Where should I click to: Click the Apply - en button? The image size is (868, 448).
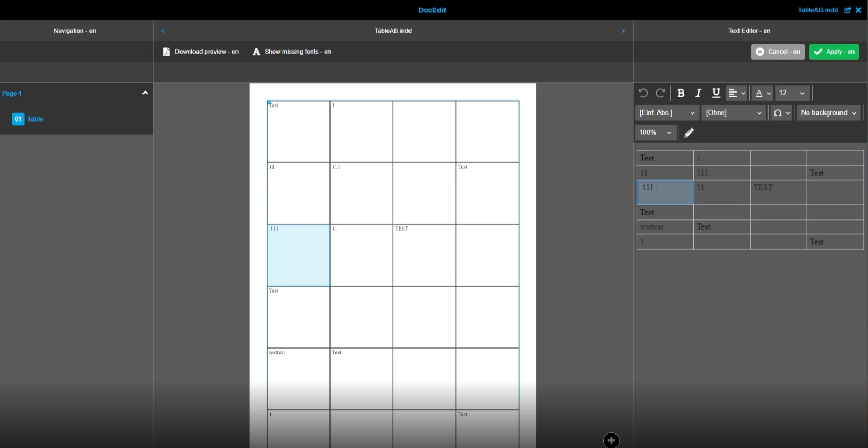point(834,52)
